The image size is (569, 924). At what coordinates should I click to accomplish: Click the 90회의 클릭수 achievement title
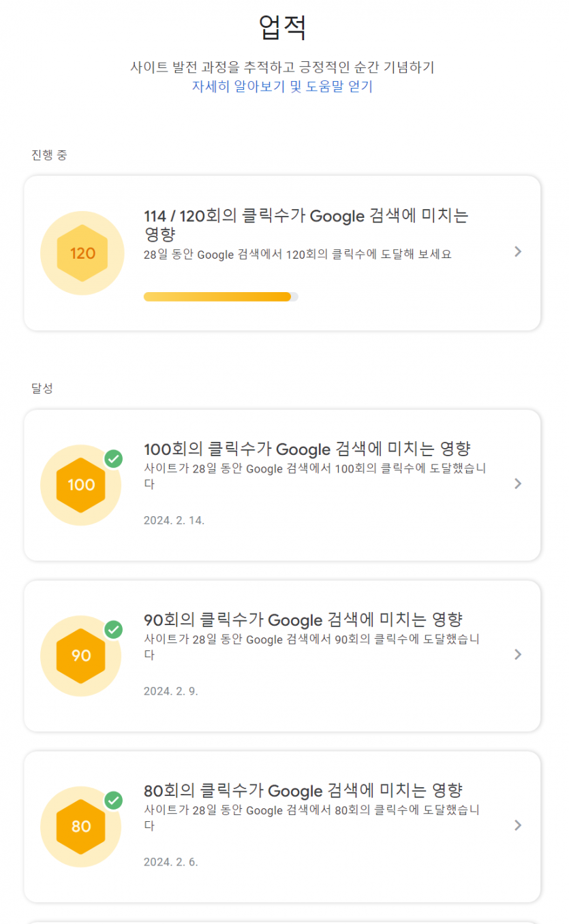(303, 620)
